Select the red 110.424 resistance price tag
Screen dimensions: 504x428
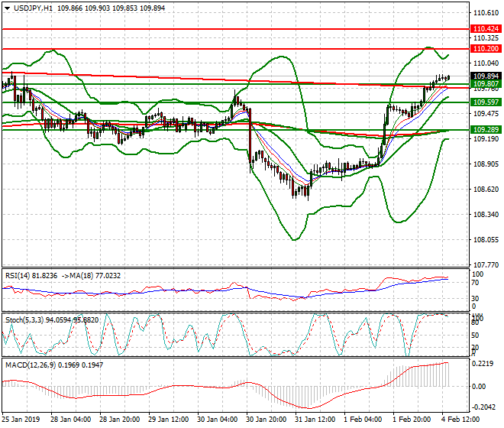point(486,28)
